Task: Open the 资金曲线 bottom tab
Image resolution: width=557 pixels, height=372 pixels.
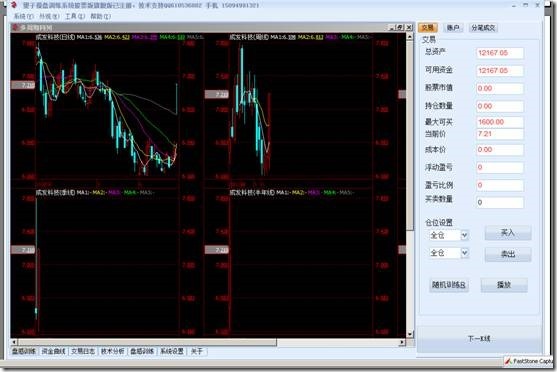Action: click(53, 351)
